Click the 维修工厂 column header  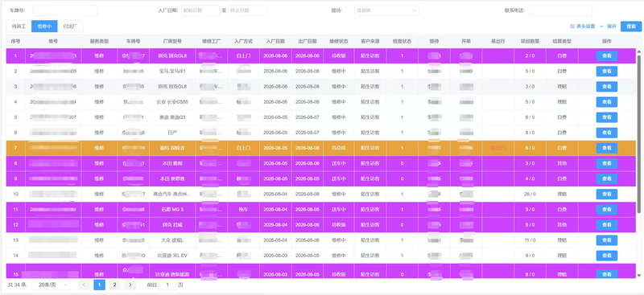(x=212, y=42)
